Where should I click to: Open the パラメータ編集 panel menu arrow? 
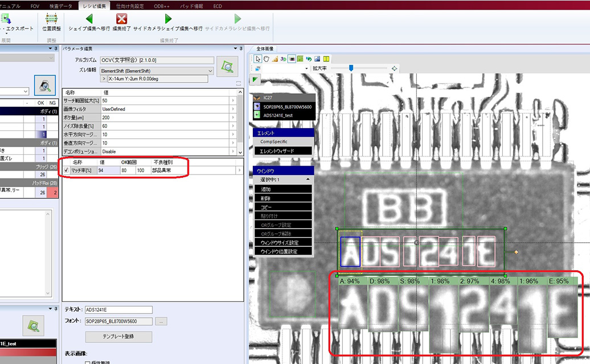coord(236,48)
